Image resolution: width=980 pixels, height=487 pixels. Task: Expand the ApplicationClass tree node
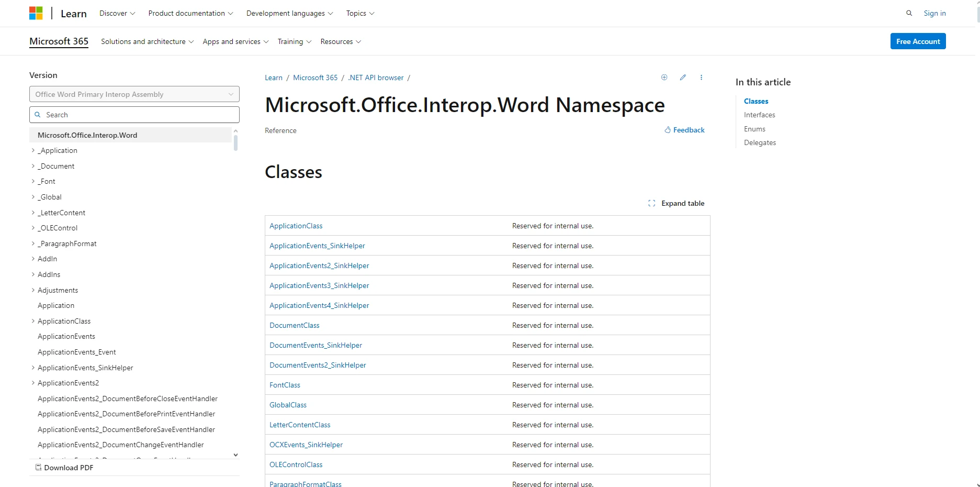(x=33, y=321)
